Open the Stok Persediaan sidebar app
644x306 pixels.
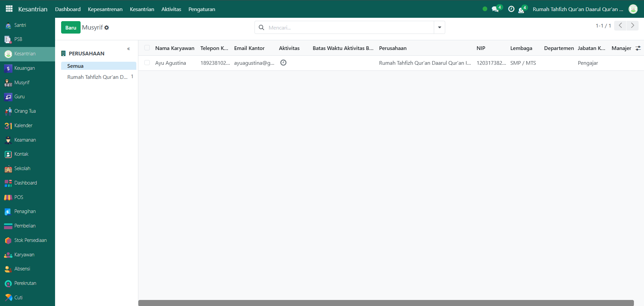[30, 240]
